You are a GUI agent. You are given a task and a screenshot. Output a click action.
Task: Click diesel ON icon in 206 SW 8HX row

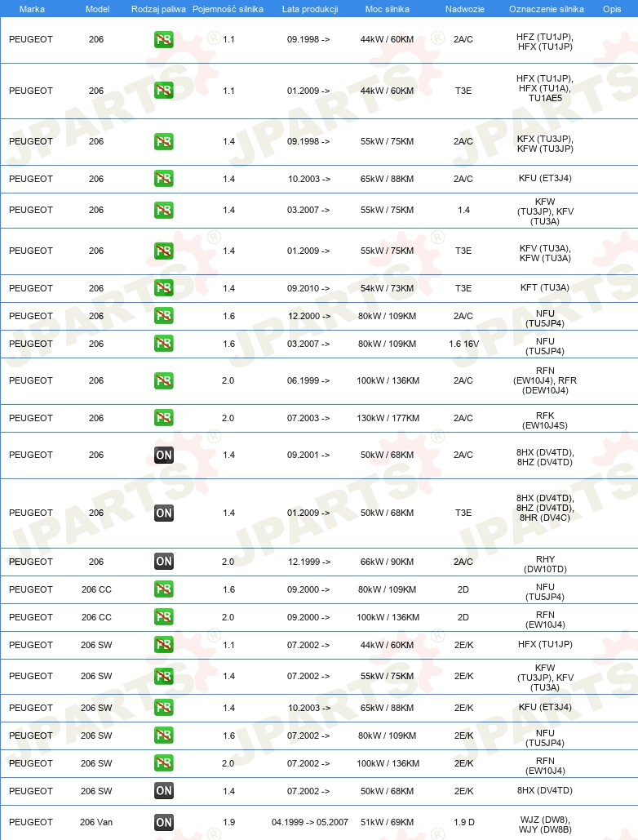coord(164,791)
